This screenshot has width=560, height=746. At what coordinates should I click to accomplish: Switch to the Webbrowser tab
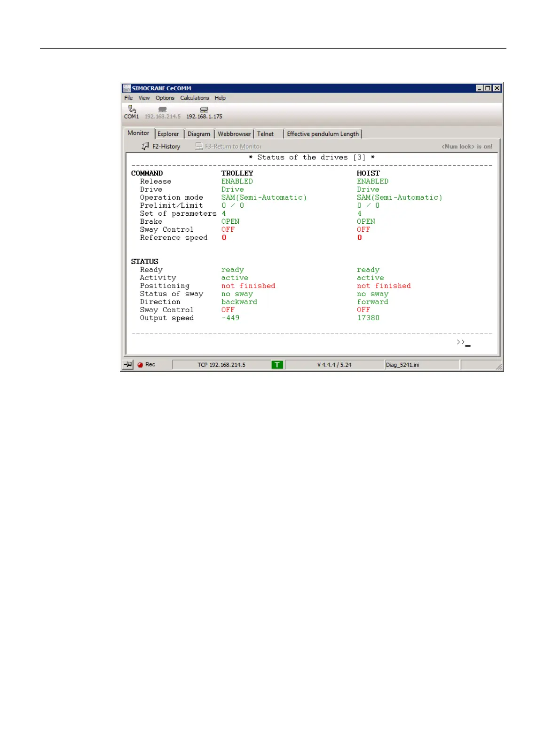(x=234, y=134)
